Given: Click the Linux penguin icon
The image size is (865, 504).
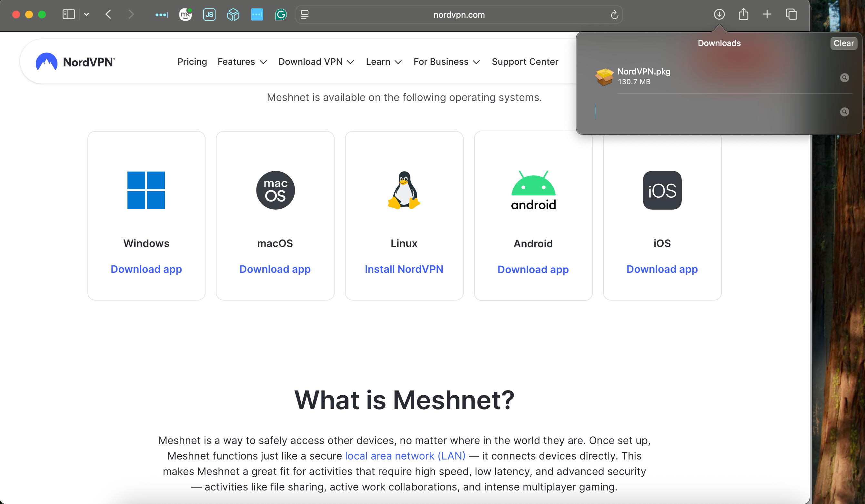Looking at the screenshot, I should (x=404, y=190).
